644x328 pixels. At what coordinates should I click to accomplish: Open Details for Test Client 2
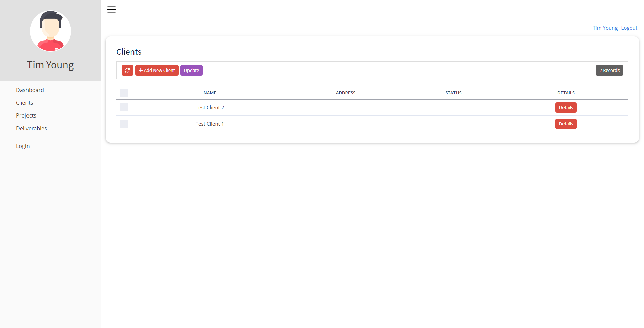(566, 108)
